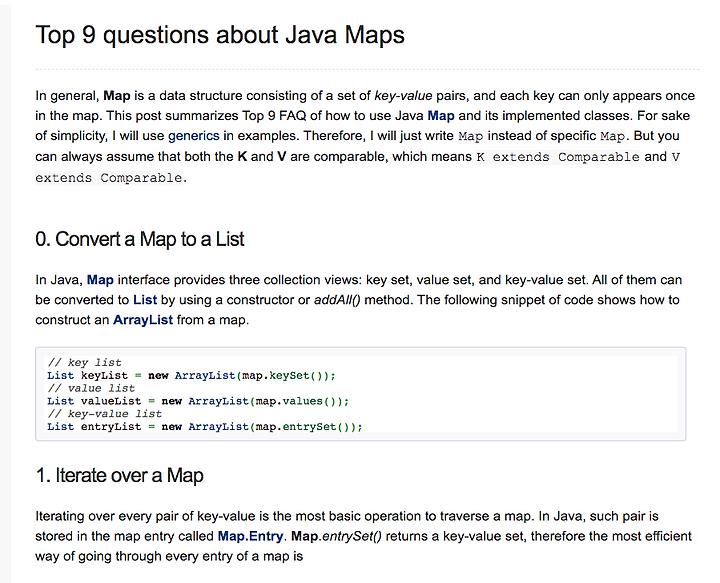Screen dimensions: 720x583
Task: Open the List link in section 0
Action: point(145,300)
